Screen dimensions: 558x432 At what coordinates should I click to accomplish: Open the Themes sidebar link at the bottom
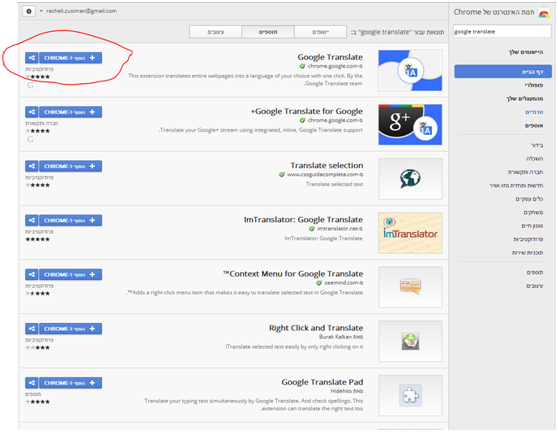pyautogui.click(x=534, y=286)
